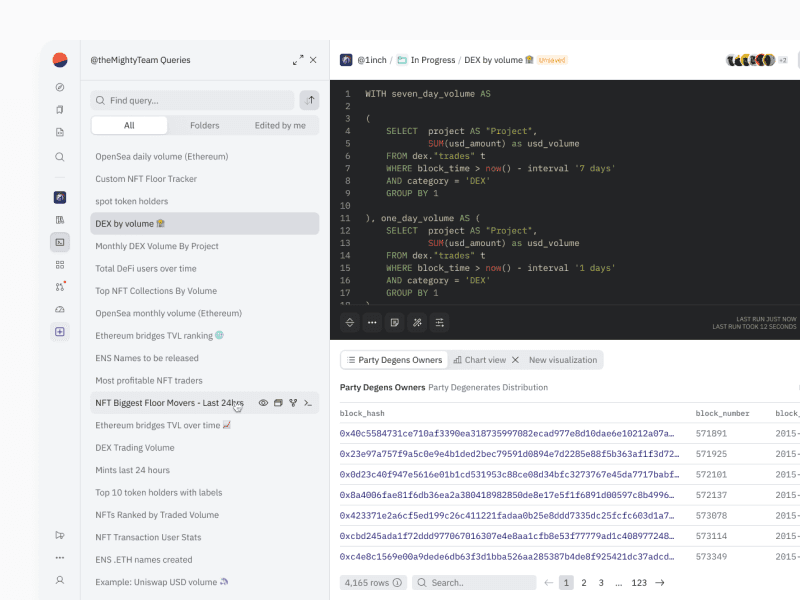
Task: Click the megaphone announcements icon in sidebar
Action: coord(60,535)
